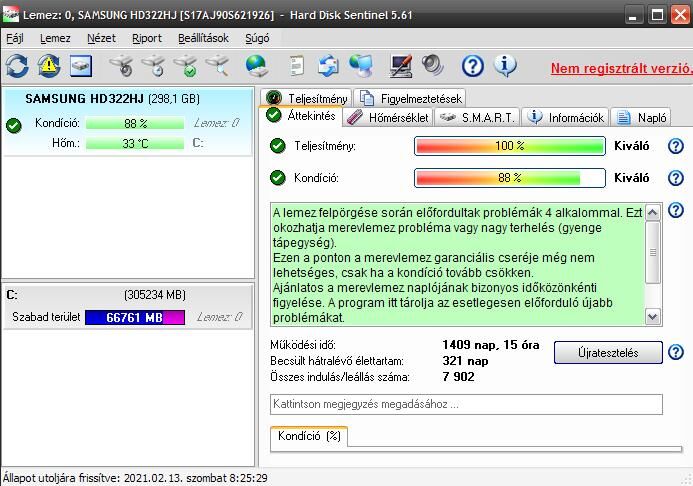Image resolution: width=693 pixels, height=486 pixels.
Task: Open the configuration monitor with pen icon
Action: click(x=401, y=66)
